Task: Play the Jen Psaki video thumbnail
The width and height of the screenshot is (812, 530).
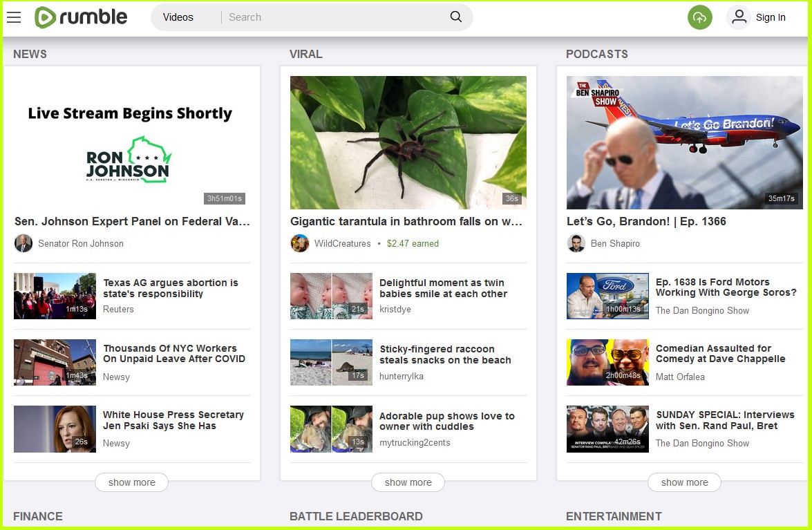Action: [x=55, y=429]
